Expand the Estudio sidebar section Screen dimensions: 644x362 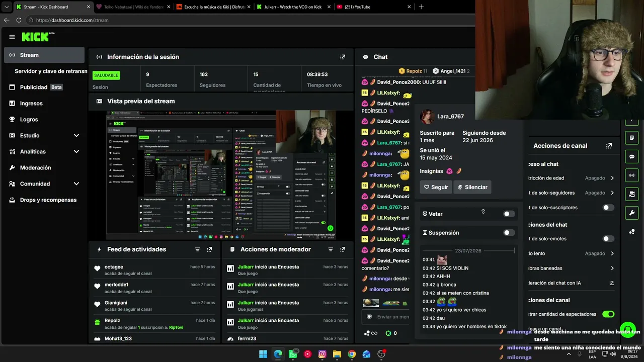tap(76, 136)
